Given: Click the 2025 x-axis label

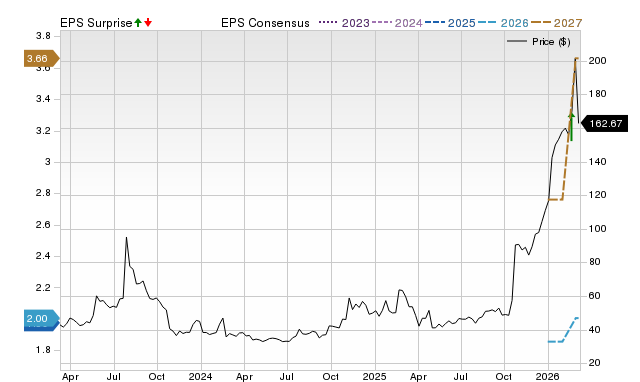Looking at the screenshot, I should [374, 376].
